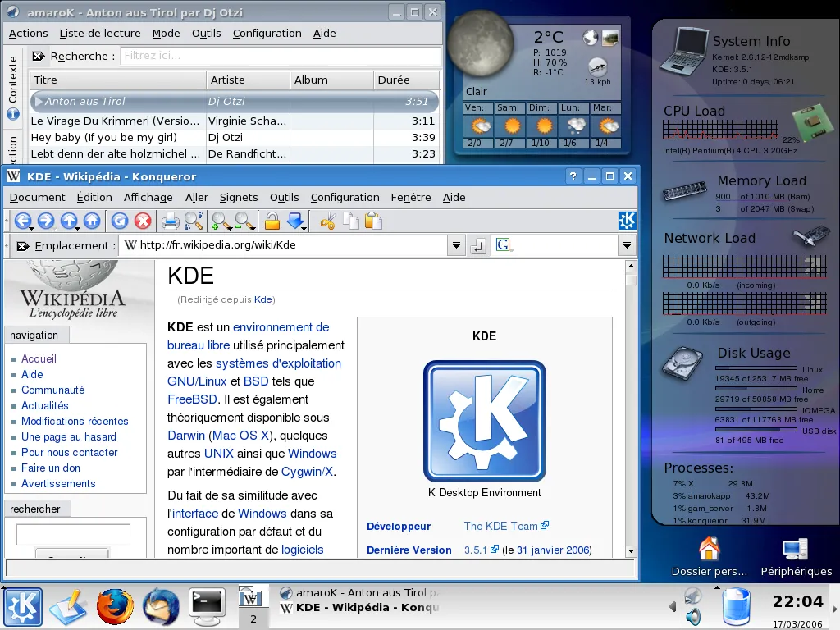Open amaroK's Liste de lecture menu
Image resolution: width=840 pixels, height=630 pixels.
[99, 33]
